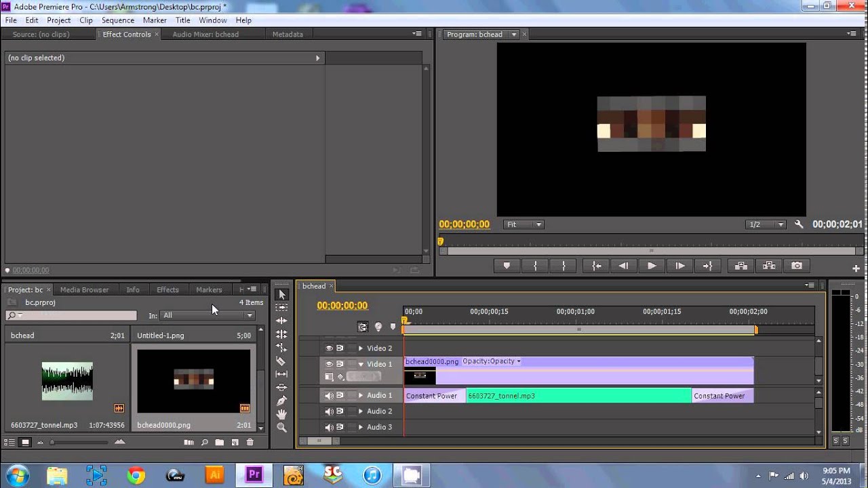Create a new bin in Project panel
This screenshot has height=488, width=868.
click(x=220, y=442)
